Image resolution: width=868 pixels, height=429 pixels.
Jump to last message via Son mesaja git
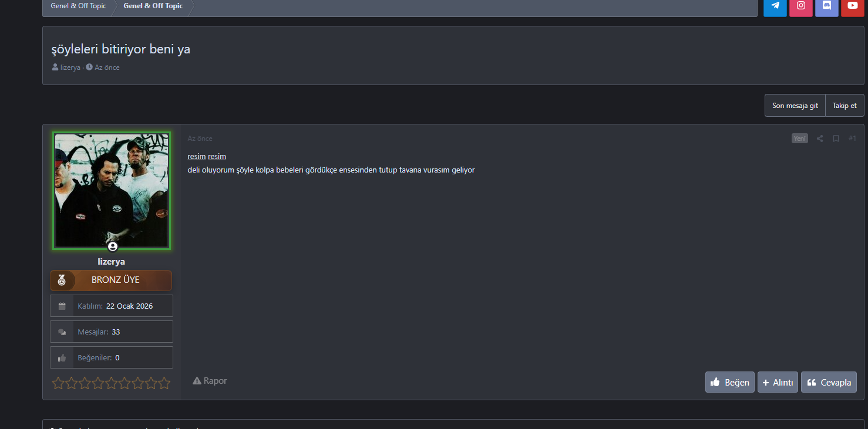point(795,106)
